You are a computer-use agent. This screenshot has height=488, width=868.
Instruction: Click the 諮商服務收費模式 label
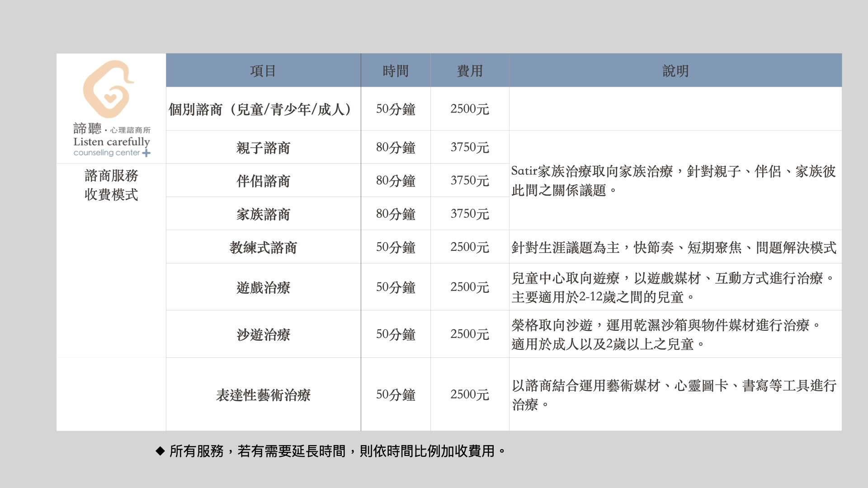click(111, 185)
